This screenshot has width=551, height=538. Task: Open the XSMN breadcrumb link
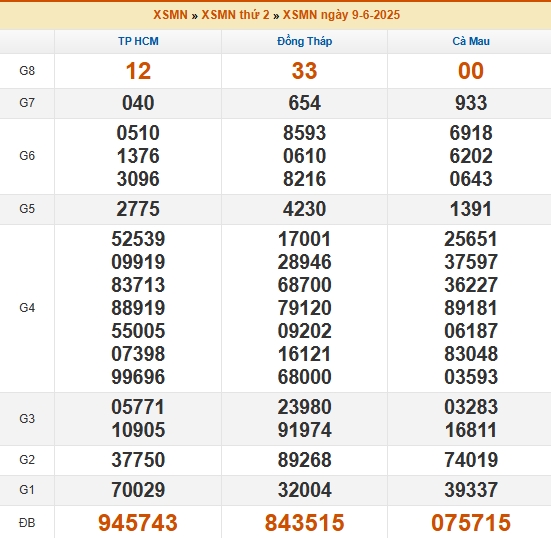click(170, 15)
